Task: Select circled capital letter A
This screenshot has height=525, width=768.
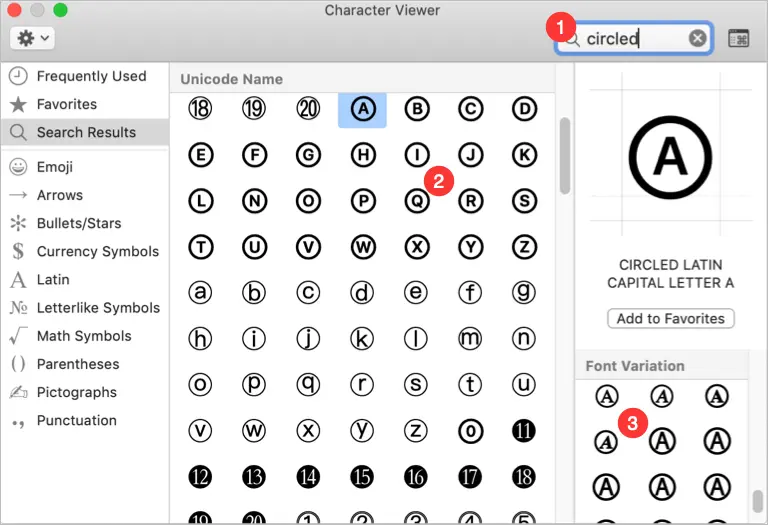Action: click(362, 109)
